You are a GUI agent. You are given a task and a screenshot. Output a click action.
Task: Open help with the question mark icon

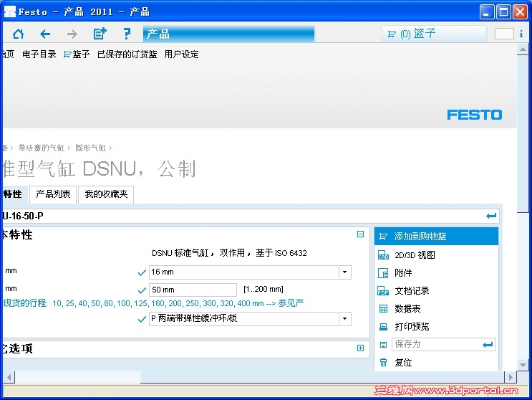click(x=127, y=33)
